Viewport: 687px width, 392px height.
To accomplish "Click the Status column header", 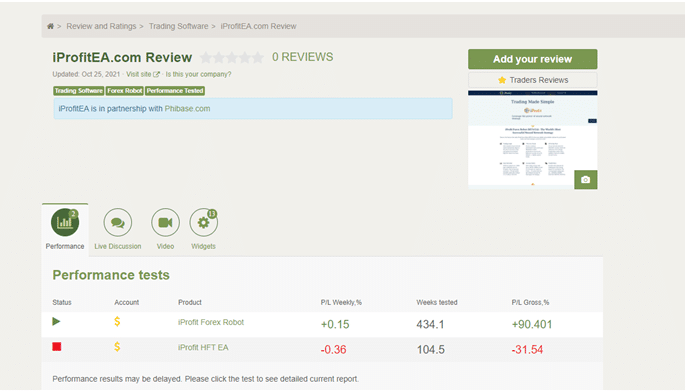I will 62,303.
